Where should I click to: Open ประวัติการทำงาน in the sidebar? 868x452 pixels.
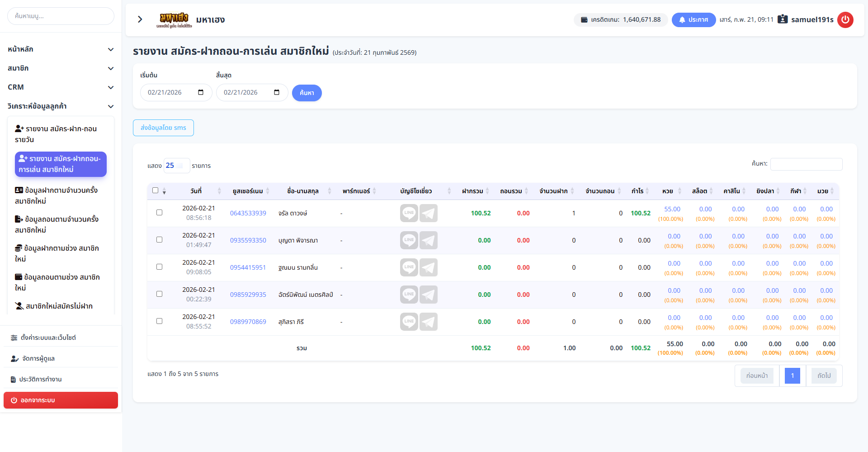coord(40,379)
